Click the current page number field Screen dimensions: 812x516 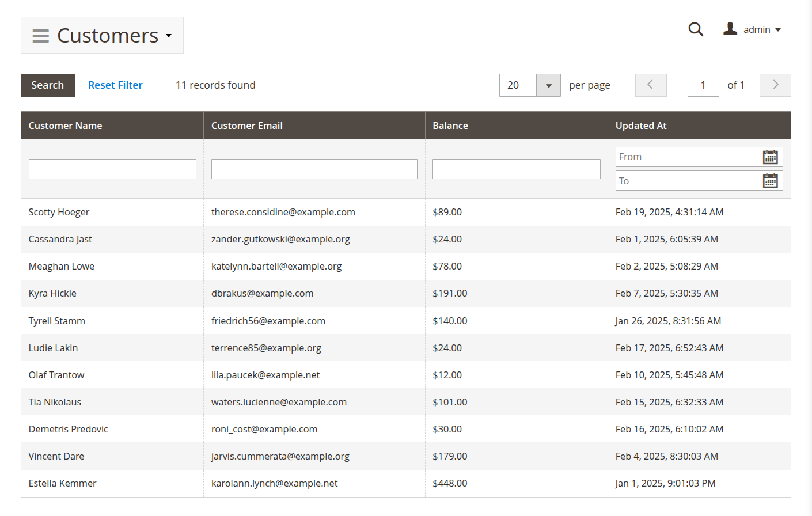[703, 85]
